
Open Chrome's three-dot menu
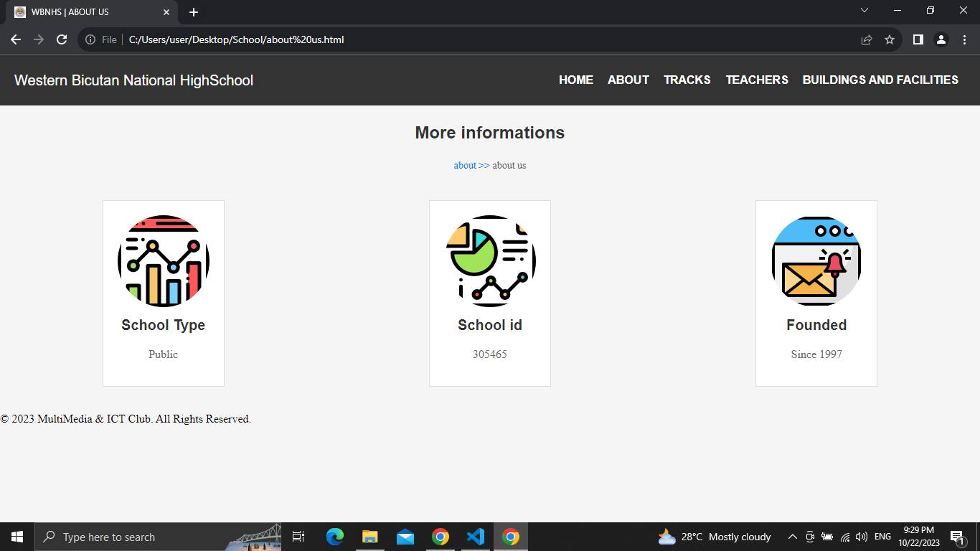tap(964, 39)
